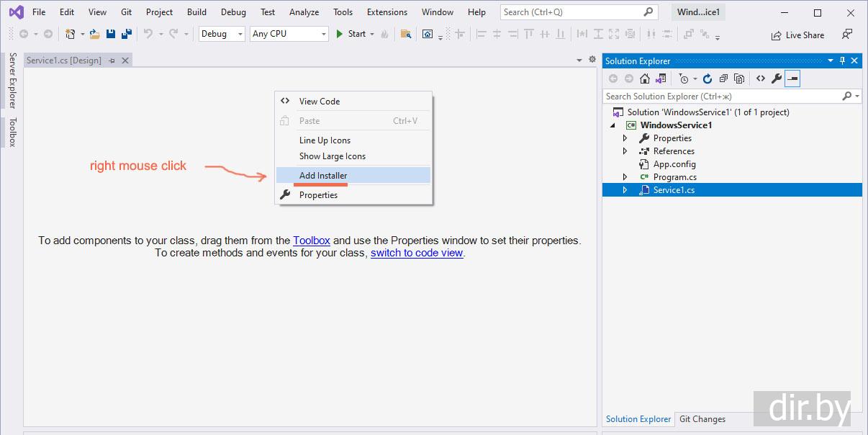The image size is (868, 435).
Task: Open the Any CPU platform dropdown
Action: coord(289,34)
